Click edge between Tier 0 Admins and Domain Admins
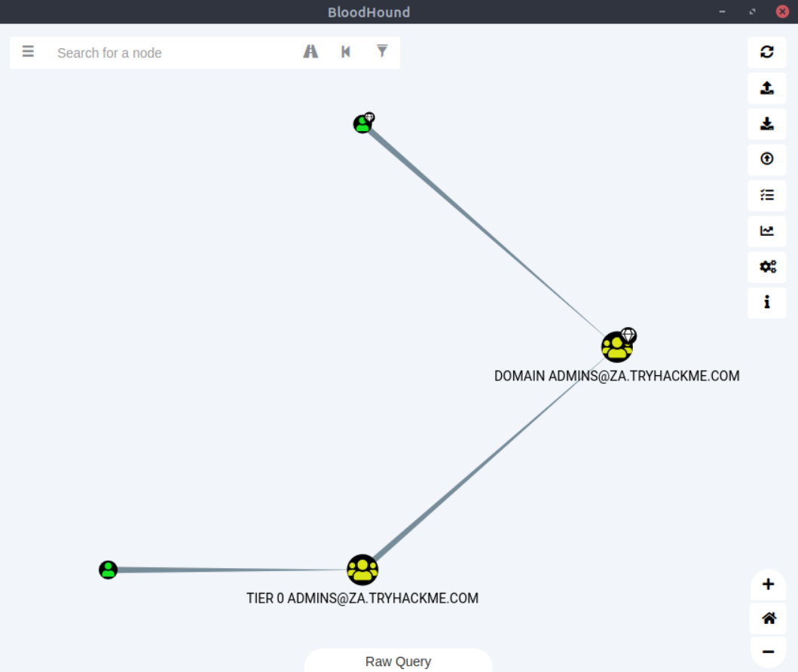The width and height of the screenshot is (798, 672). click(x=488, y=460)
